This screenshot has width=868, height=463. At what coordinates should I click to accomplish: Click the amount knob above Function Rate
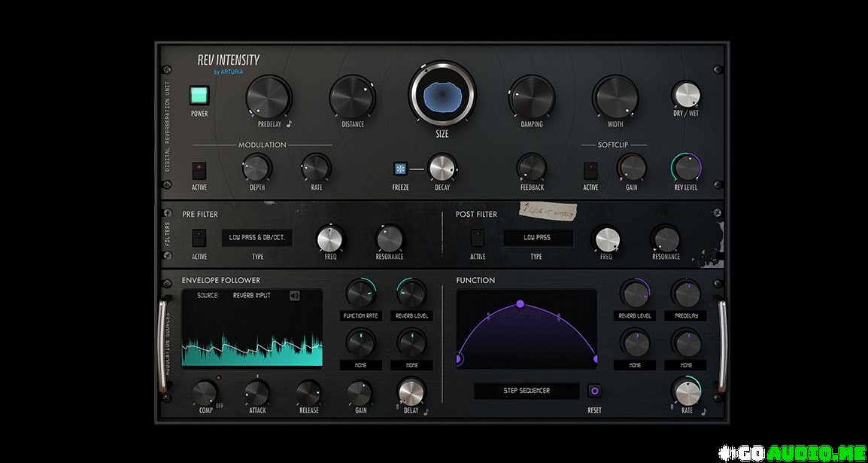(361, 293)
